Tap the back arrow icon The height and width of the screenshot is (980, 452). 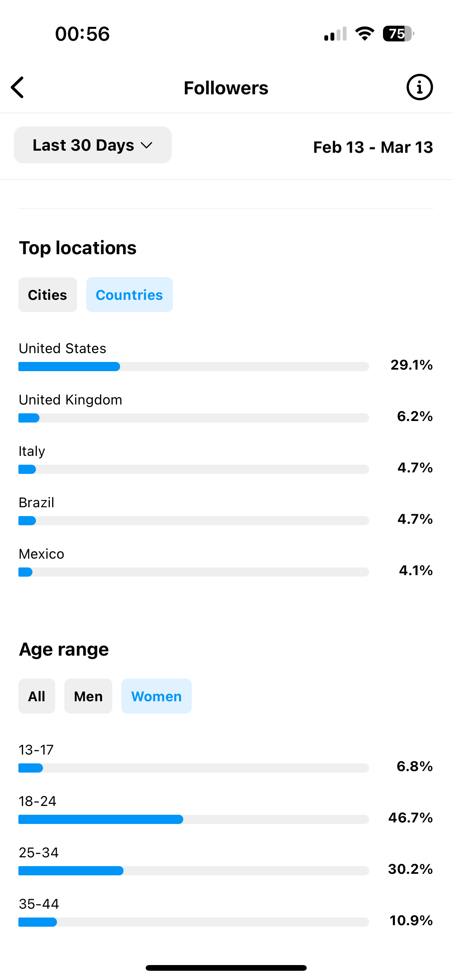(18, 87)
